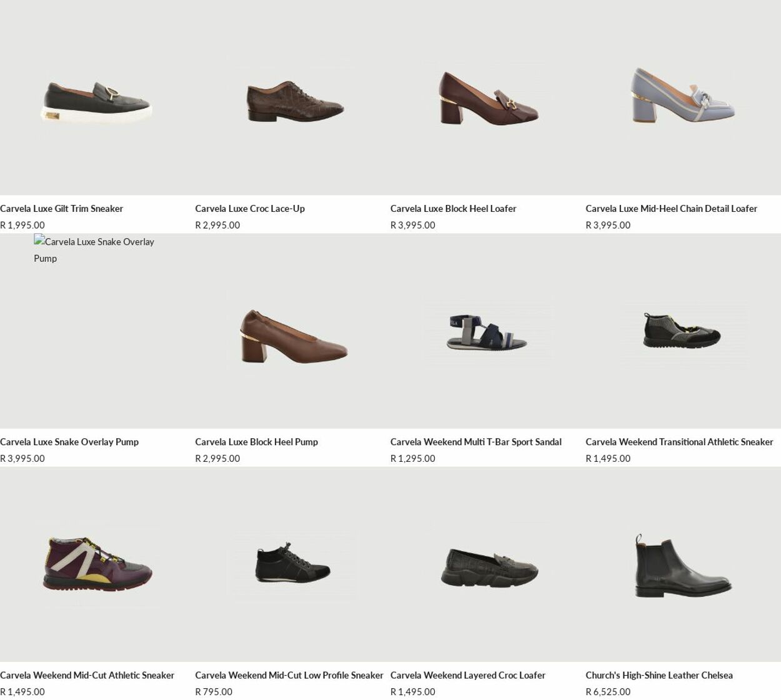Click the R 3,995.00 price under Mid-Heel Chain Detail Loafer

click(608, 226)
